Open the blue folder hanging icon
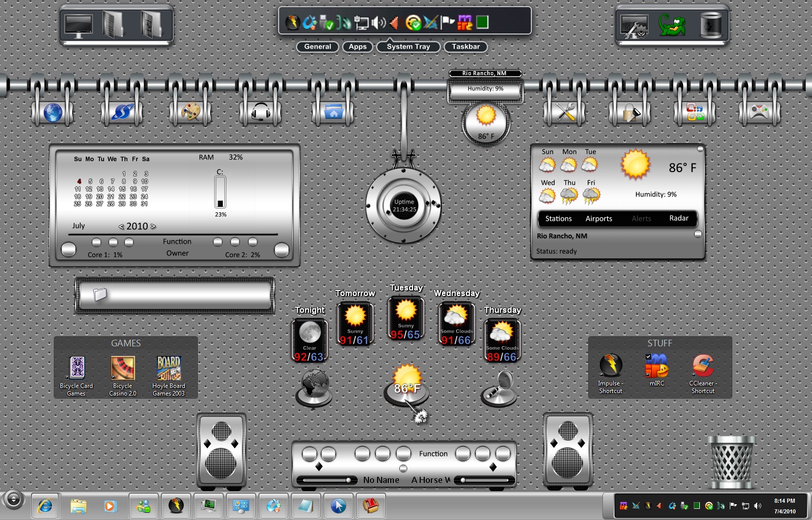The height and width of the screenshot is (520, 812). click(333, 112)
